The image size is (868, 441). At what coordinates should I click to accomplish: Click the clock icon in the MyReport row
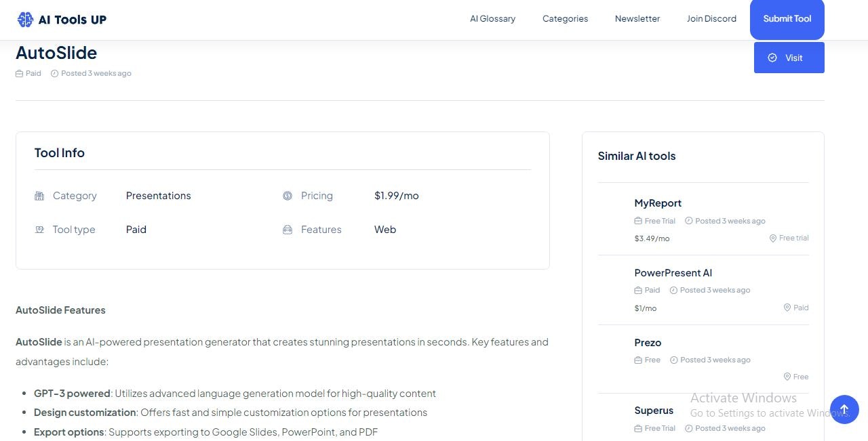[689, 221]
